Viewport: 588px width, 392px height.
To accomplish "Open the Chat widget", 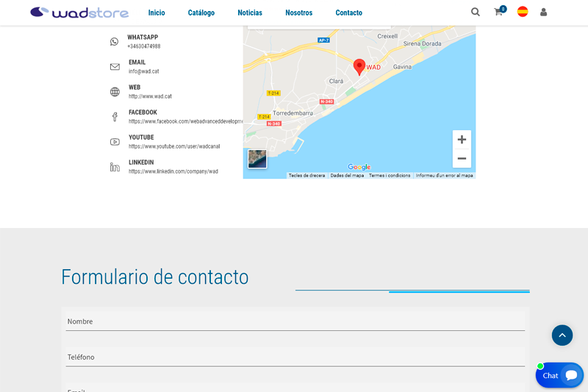I will [x=560, y=375].
